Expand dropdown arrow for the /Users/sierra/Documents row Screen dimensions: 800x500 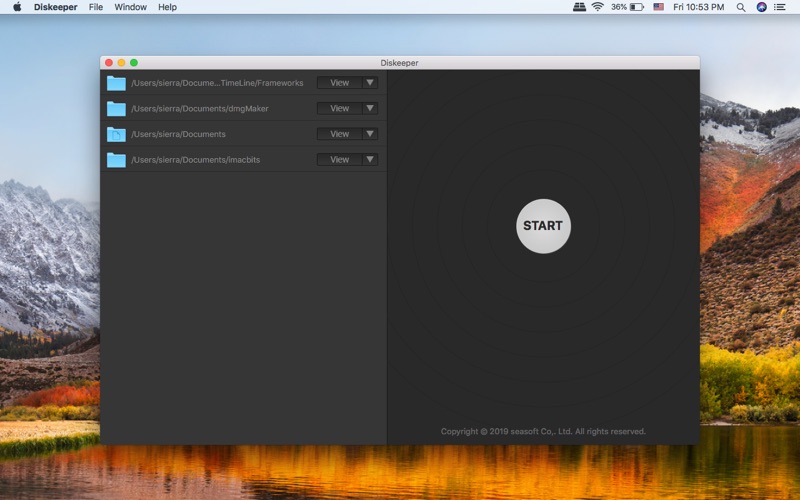point(370,134)
